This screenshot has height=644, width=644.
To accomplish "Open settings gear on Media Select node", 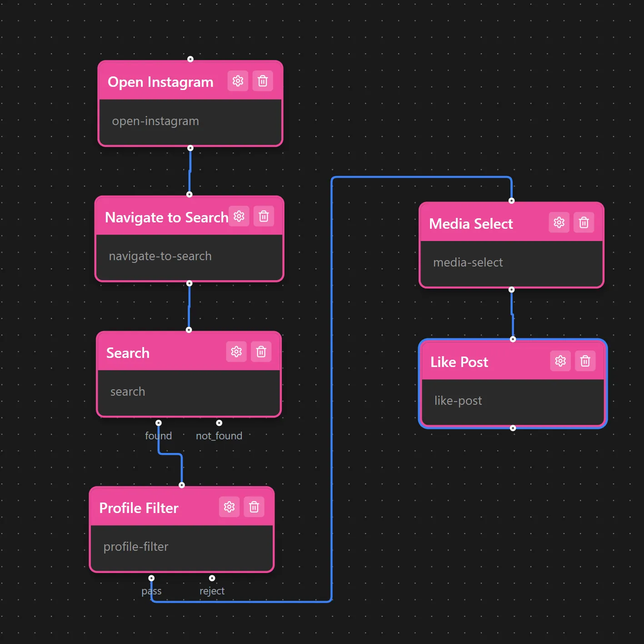I will pyautogui.click(x=559, y=222).
